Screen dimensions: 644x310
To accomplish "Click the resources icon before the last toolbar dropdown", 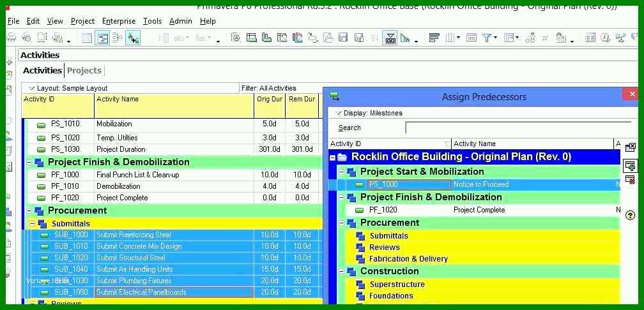I will tap(561, 38).
